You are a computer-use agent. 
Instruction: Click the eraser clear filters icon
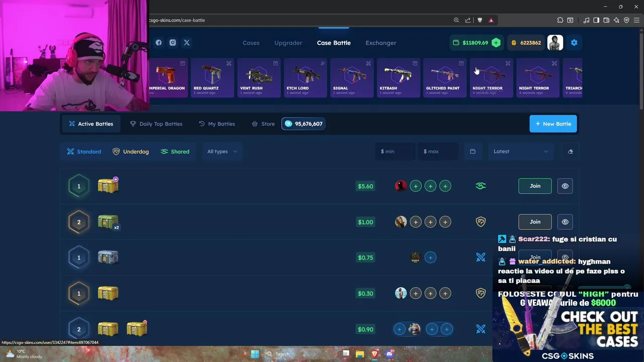click(570, 151)
